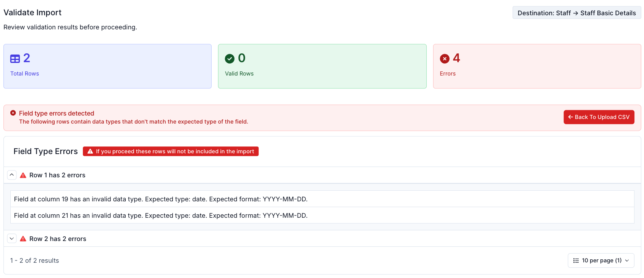Click the column 19 invalid data type message
This screenshot has height=278, width=644.
(322, 199)
